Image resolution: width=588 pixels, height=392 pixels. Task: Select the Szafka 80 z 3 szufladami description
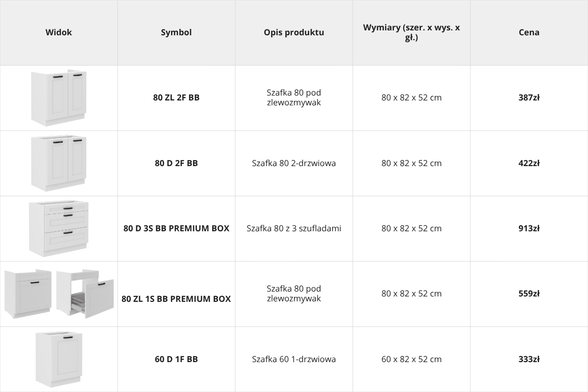[294, 228]
